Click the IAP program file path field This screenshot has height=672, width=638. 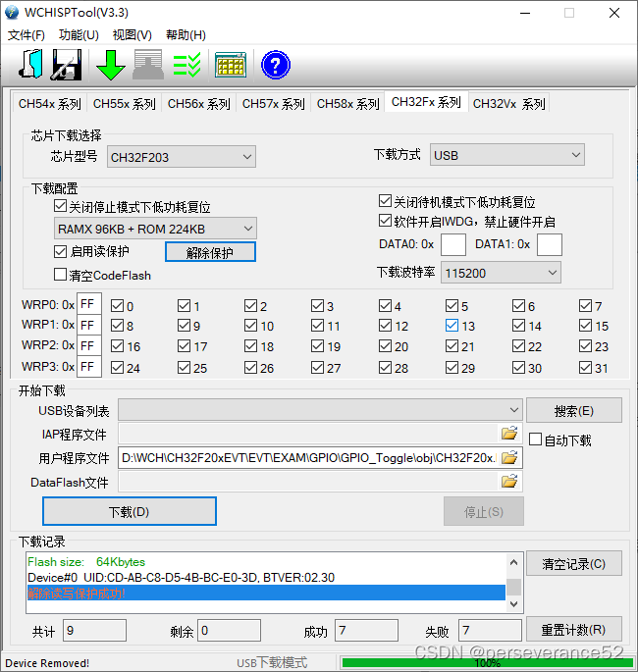click(309, 434)
